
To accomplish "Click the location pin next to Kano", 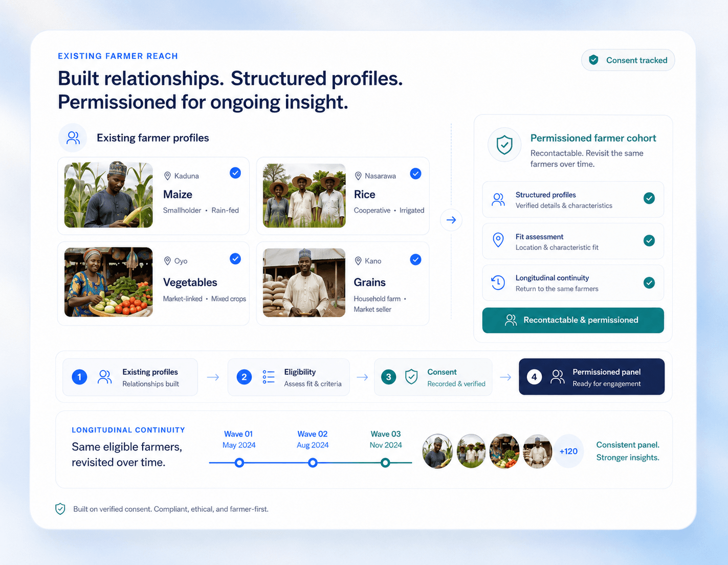I will click(358, 261).
